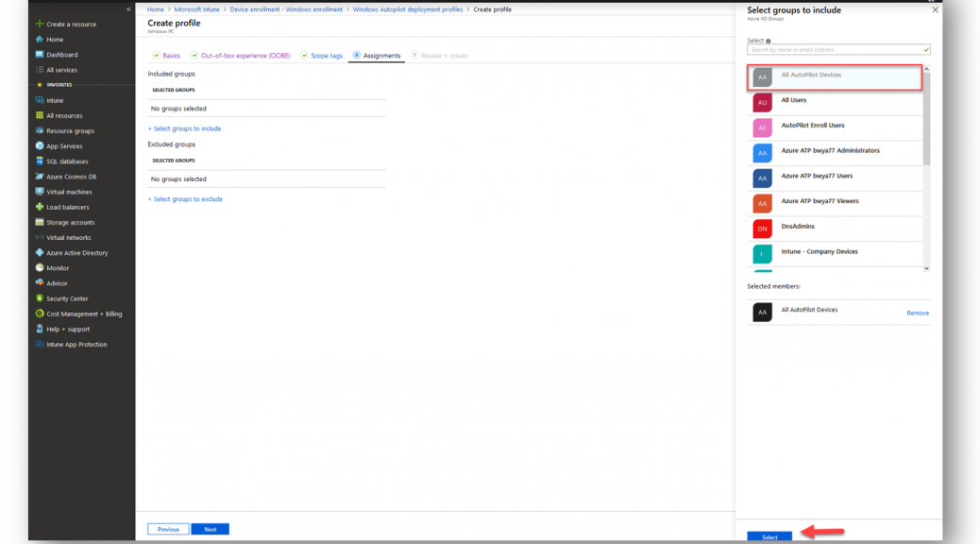The height and width of the screenshot is (544, 980).
Task: Click the Load balancers icon
Action: [x=40, y=207]
